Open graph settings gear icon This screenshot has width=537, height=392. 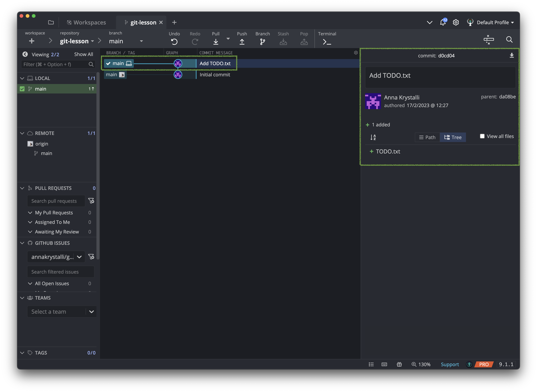(356, 53)
